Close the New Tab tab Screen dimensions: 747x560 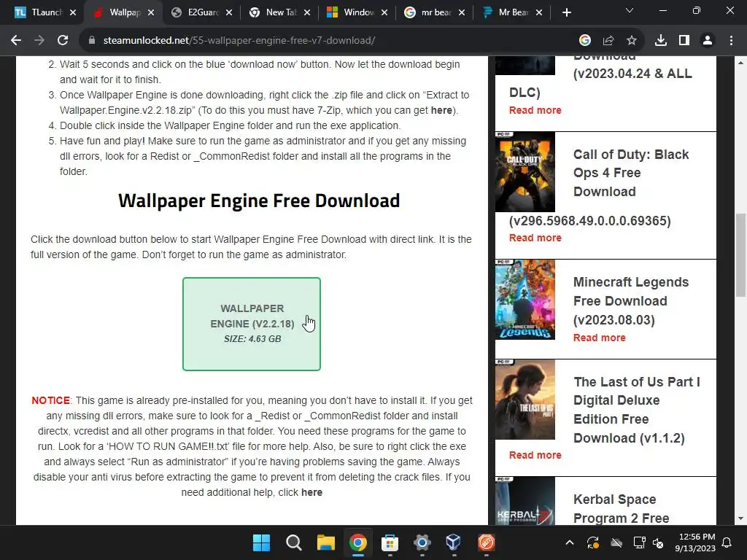coord(307,13)
